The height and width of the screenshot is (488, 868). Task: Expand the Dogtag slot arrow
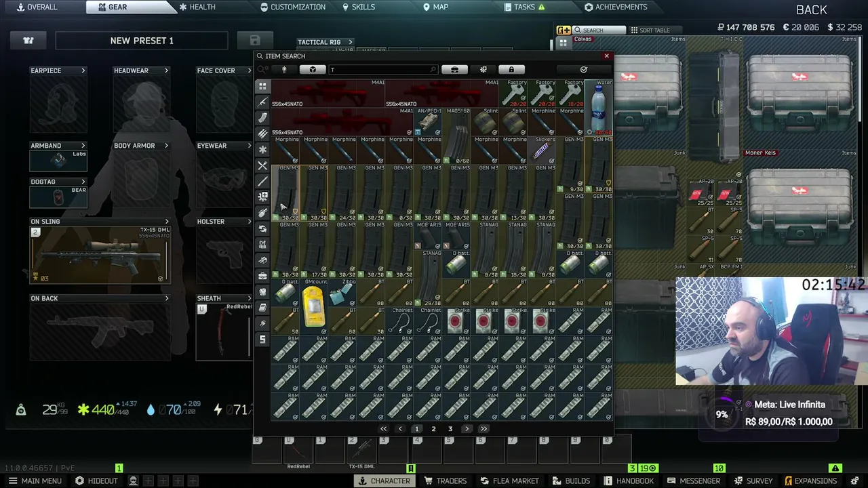click(83, 182)
